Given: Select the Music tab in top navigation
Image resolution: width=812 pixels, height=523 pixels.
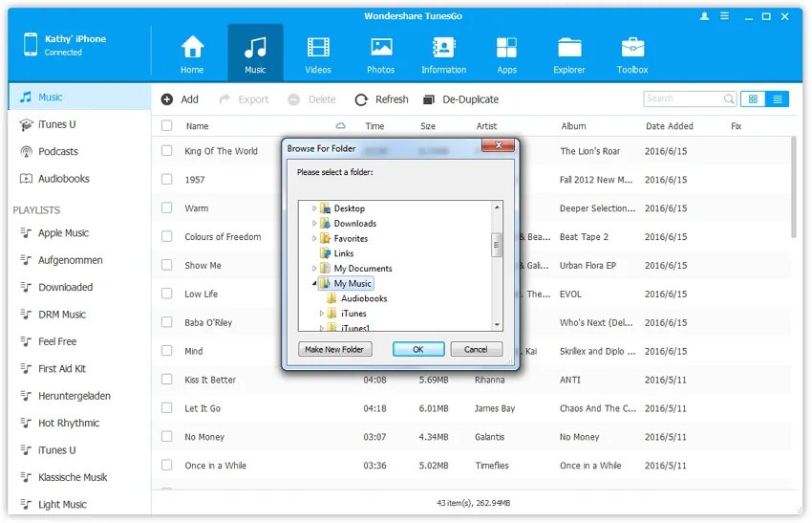Looking at the screenshot, I should pyautogui.click(x=255, y=53).
